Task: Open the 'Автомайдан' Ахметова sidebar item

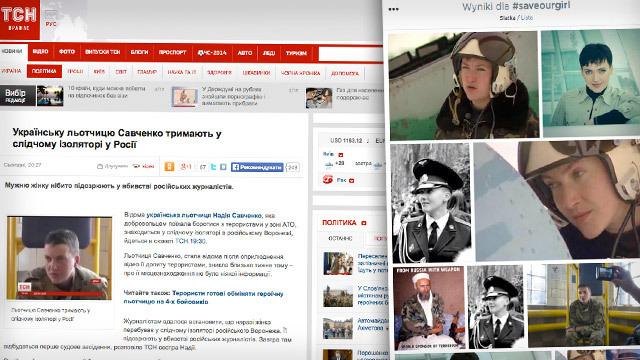Action: [373, 324]
